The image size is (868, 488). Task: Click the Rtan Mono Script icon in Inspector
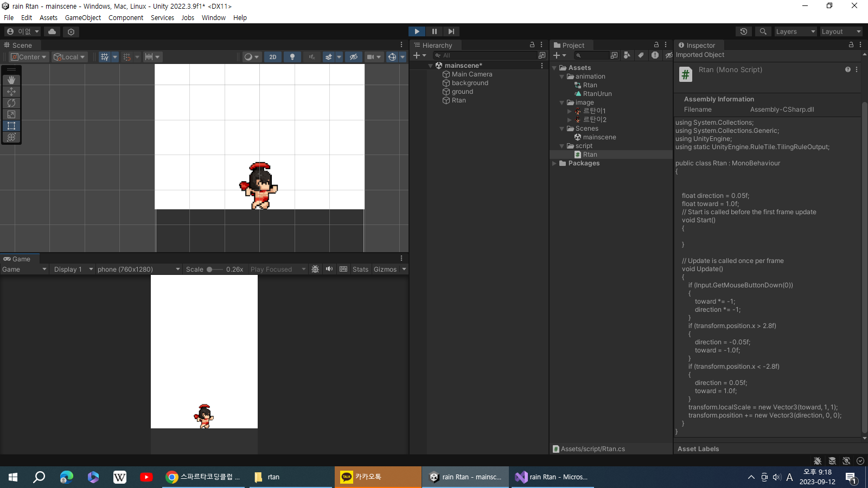(x=686, y=74)
